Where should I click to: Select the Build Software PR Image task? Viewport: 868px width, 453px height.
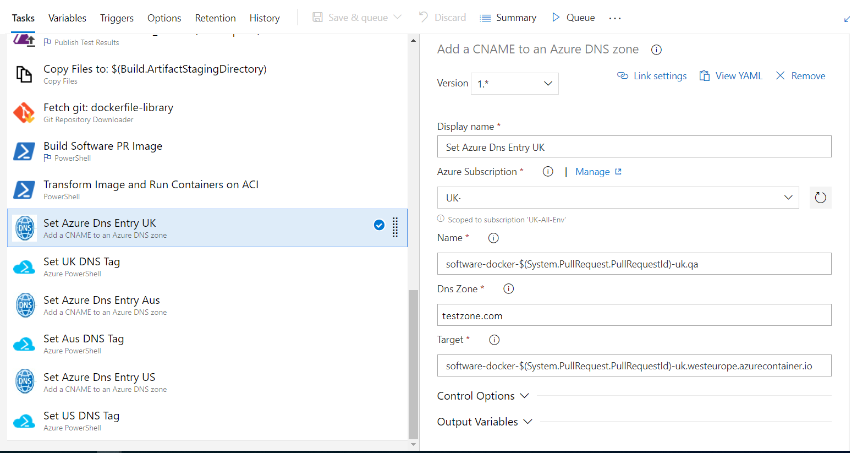pyautogui.click(x=207, y=151)
